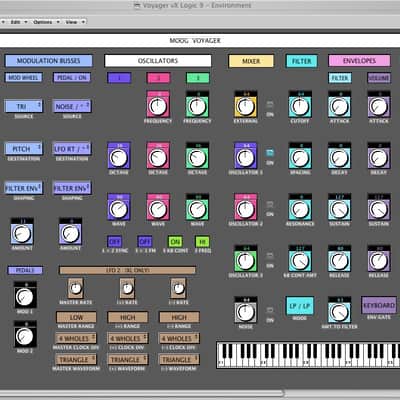
Task: Click the pink ENVELOPES header
Action: pyautogui.click(x=359, y=61)
